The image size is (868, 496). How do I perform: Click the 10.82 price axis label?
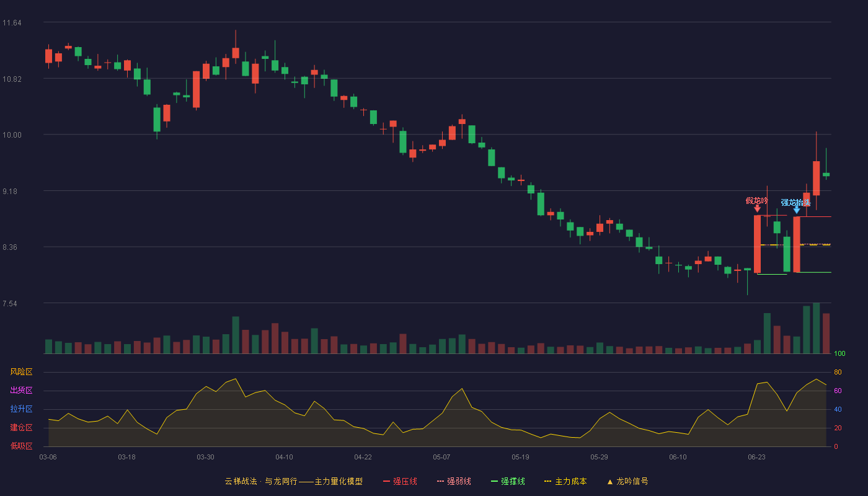click(12, 79)
